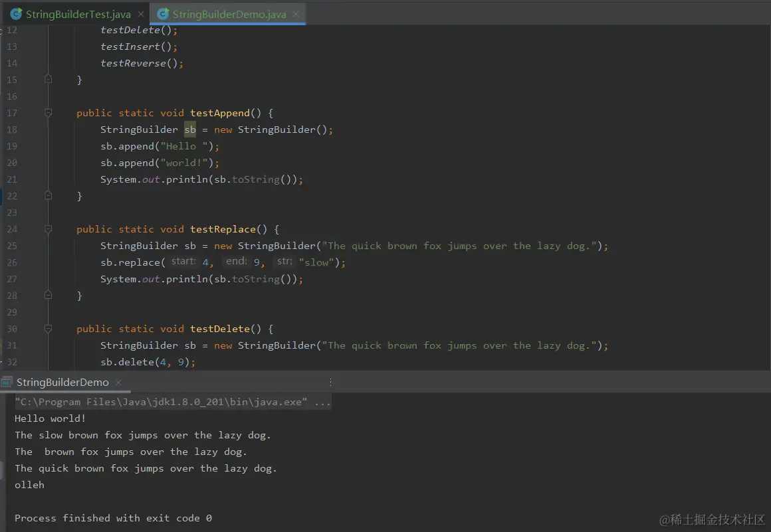Click the highlighted sb variable on line 18
Image resolution: width=771 pixels, height=532 pixels.
pyautogui.click(x=190, y=130)
